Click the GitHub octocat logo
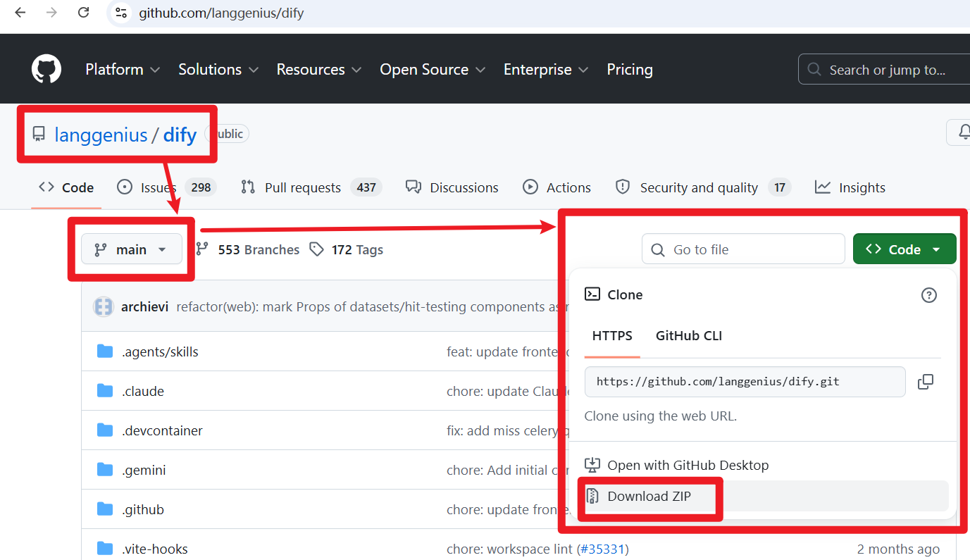This screenshot has width=970, height=560. click(46, 70)
